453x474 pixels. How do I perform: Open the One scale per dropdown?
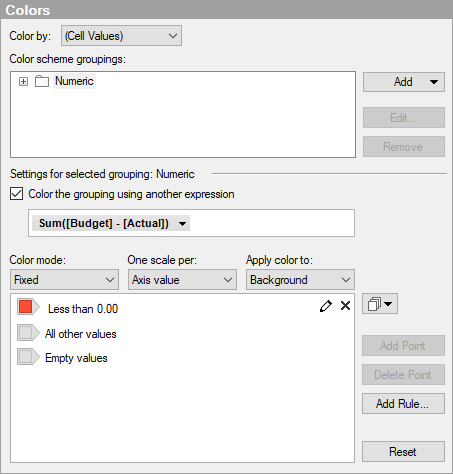[182, 280]
